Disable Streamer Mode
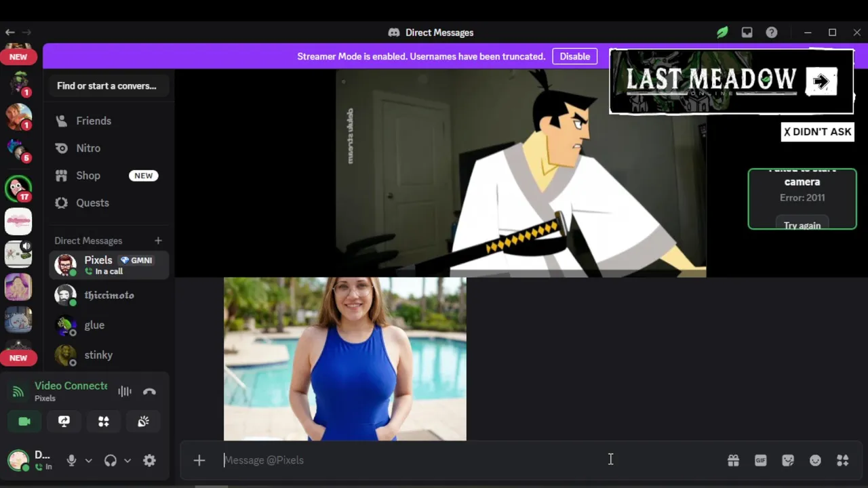The width and height of the screenshot is (868, 488). tap(575, 56)
